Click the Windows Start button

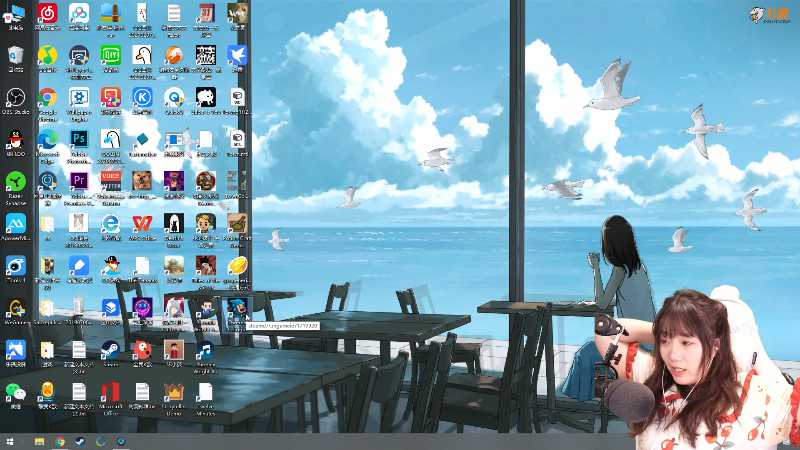pos(10,442)
